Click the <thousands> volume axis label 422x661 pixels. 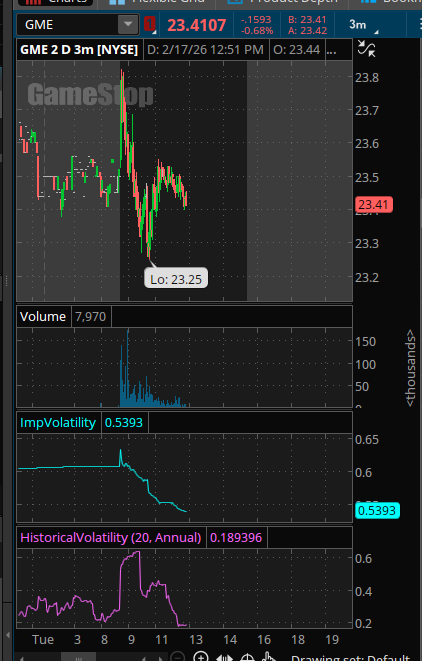point(410,368)
